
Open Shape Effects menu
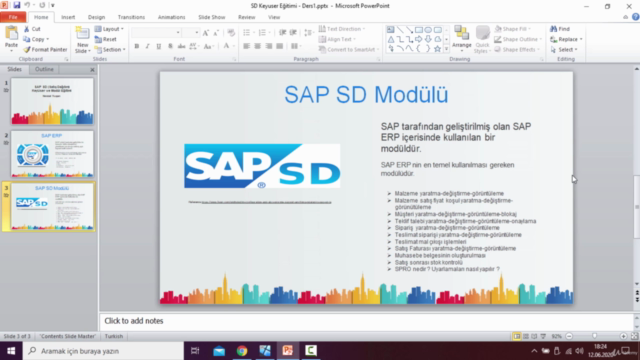pyautogui.click(x=517, y=49)
